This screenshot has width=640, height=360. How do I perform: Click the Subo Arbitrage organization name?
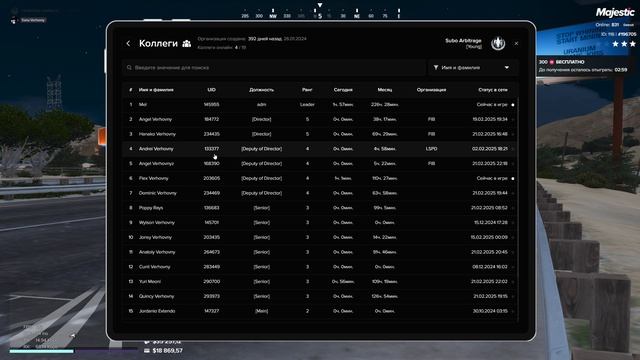point(463,41)
